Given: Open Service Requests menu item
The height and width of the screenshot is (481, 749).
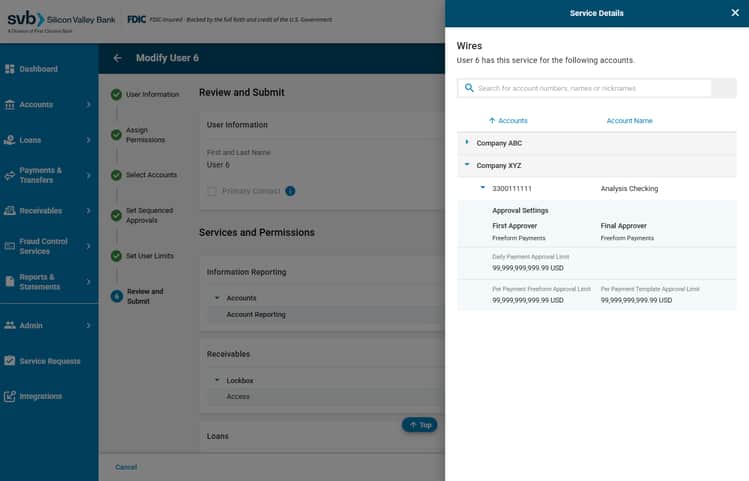Looking at the screenshot, I should 50,361.
